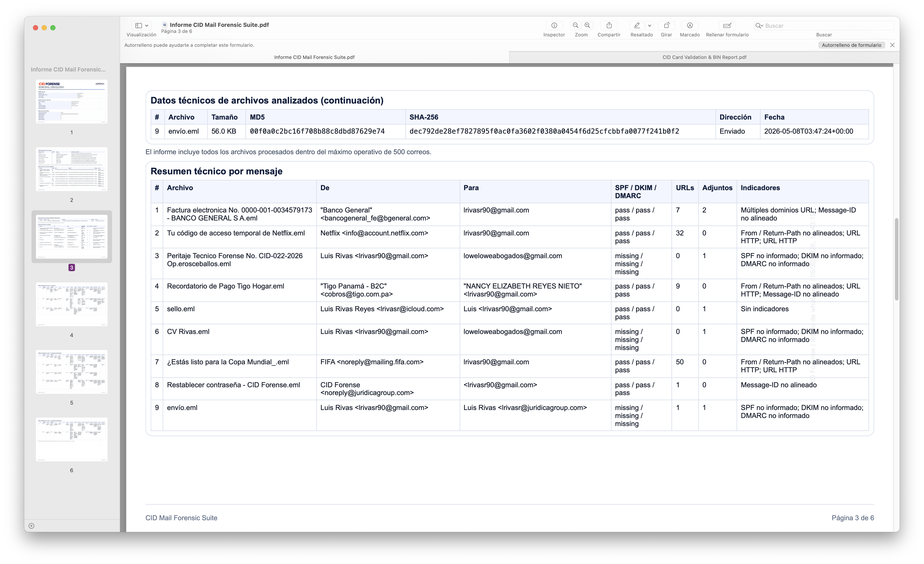
Task: Click recipient 'NANCY ELIZABETH REYES NIETO'
Action: click(523, 286)
